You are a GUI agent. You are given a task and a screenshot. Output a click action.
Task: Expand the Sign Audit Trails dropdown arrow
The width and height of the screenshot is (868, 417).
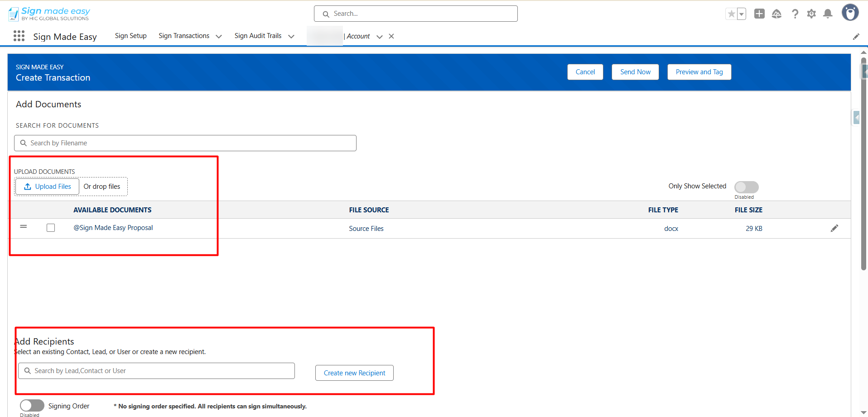pyautogui.click(x=291, y=37)
